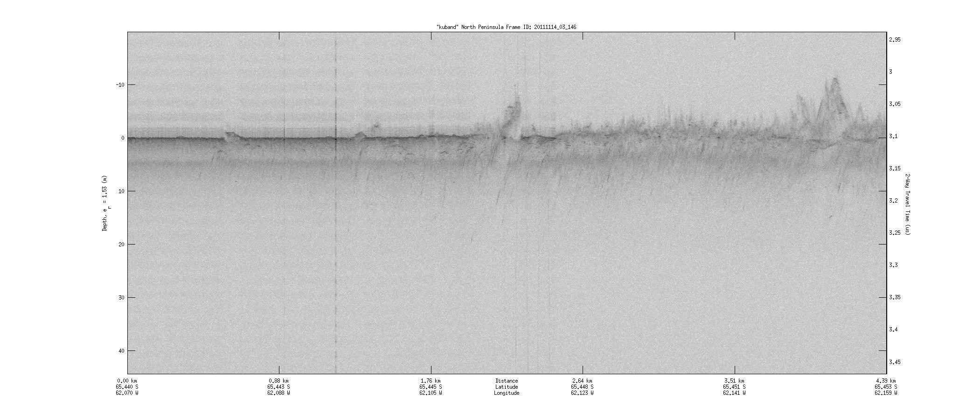
Task: Click the 0.00 km distance label
Action: (x=127, y=381)
